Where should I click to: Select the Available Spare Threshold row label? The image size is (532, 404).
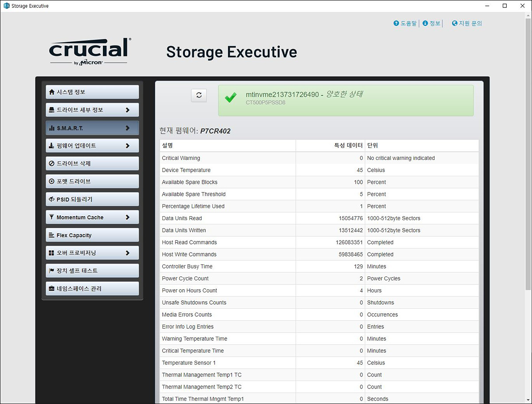click(x=194, y=194)
